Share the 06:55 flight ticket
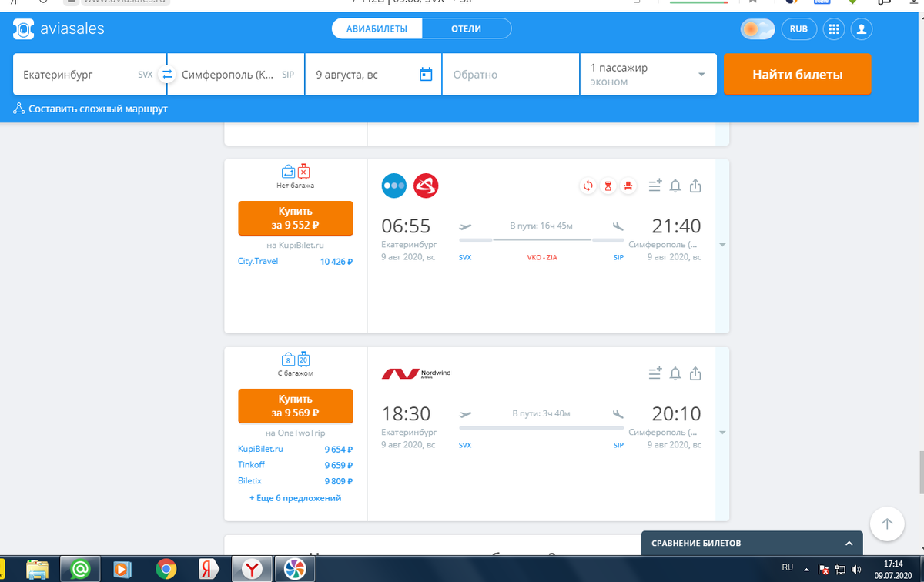 click(695, 186)
